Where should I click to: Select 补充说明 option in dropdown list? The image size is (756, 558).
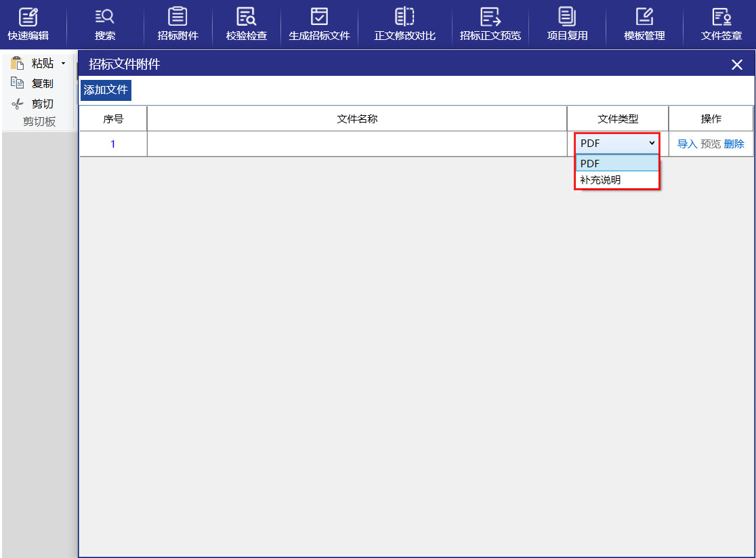pyautogui.click(x=617, y=179)
